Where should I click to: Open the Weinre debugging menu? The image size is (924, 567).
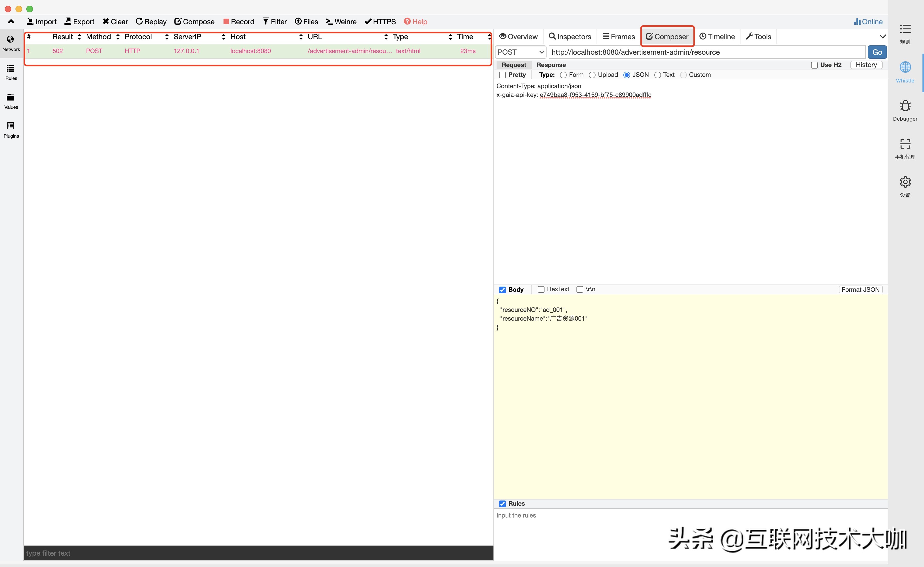point(341,22)
